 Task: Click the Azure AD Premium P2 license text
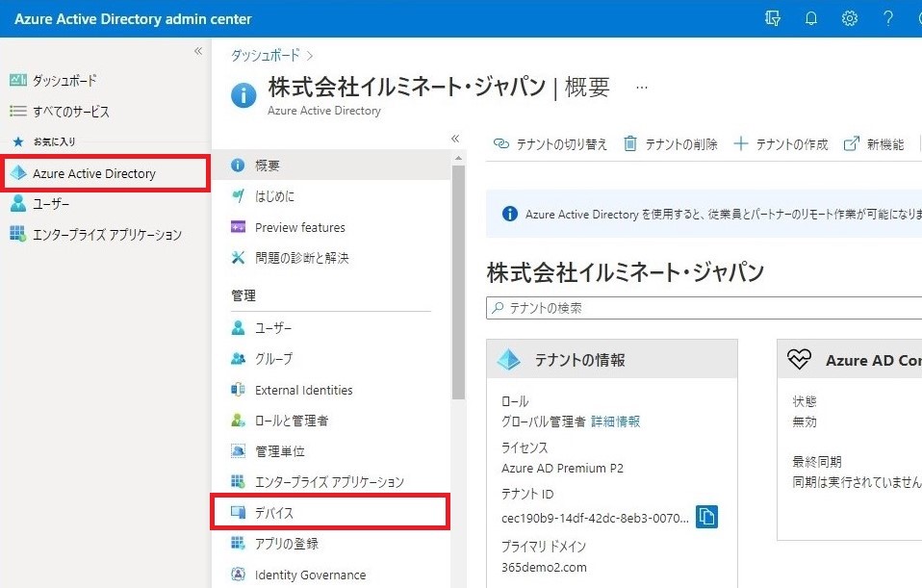point(562,468)
